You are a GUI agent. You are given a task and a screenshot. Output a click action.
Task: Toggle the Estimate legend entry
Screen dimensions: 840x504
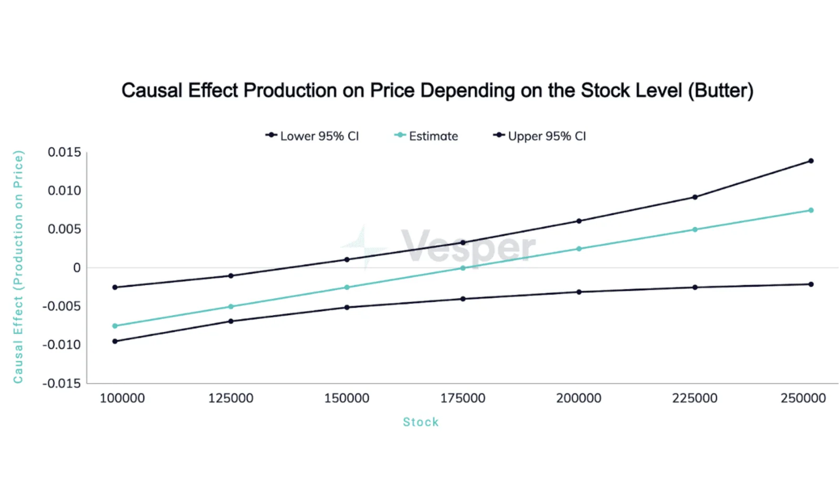pyautogui.click(x=426, y=136)
